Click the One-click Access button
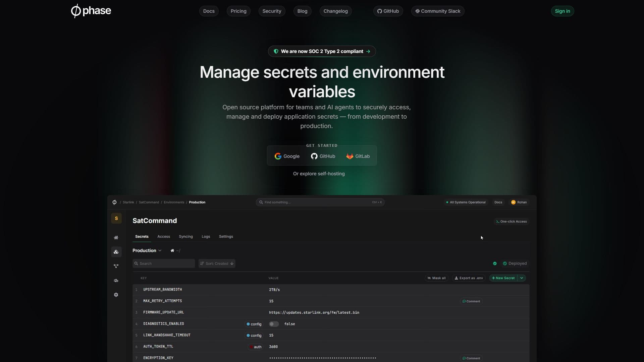This screenshot has width=644, height=362. (512, 222)
